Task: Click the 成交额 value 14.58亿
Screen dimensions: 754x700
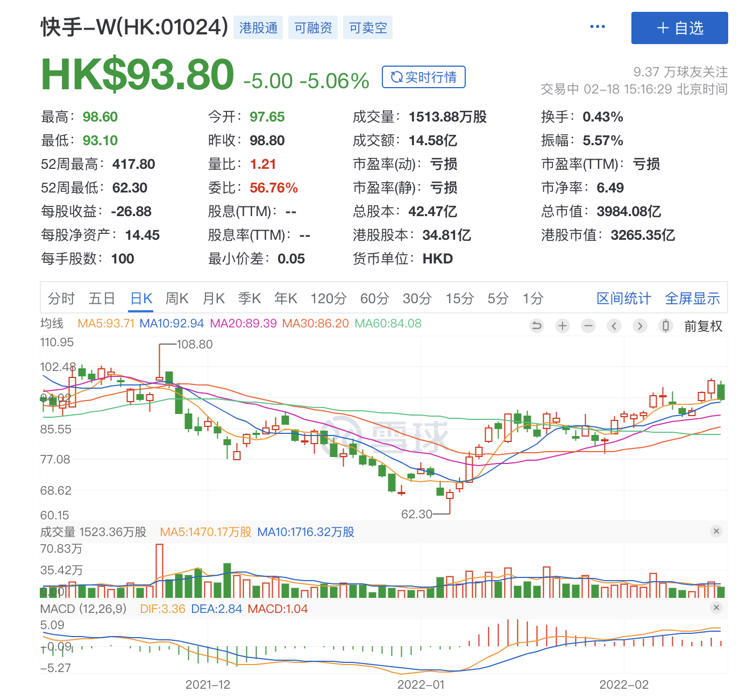Action: click(x=433, y=140)
